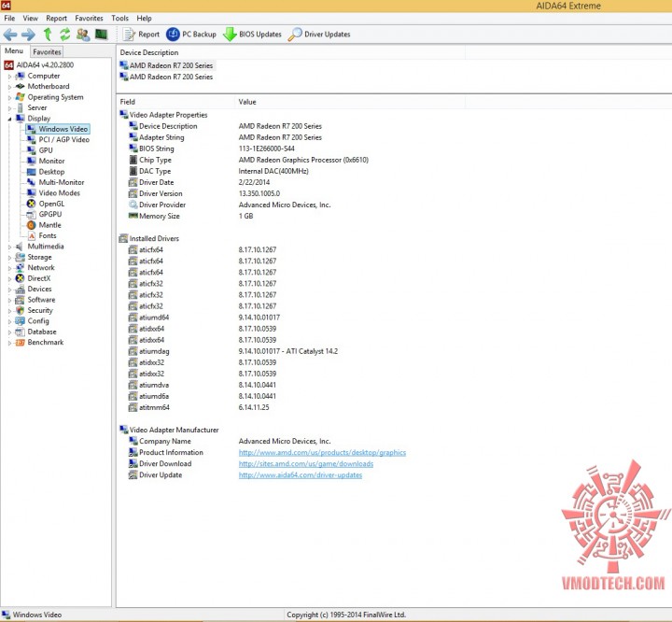Select the Monitor tree item
Image resolution: width=672 pixels, height=622 pixels.
click(51, 161)
